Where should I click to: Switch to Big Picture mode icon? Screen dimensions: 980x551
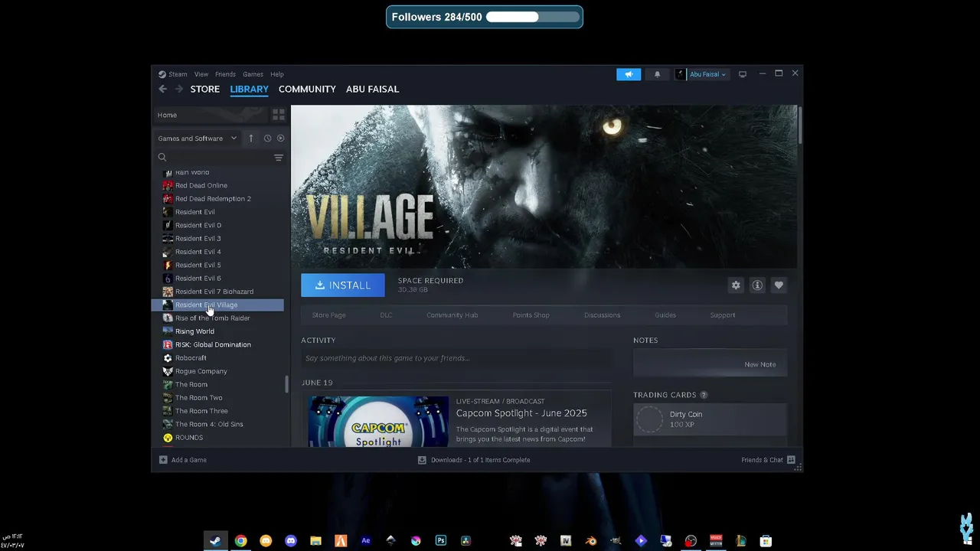click(x=742, y=74)
